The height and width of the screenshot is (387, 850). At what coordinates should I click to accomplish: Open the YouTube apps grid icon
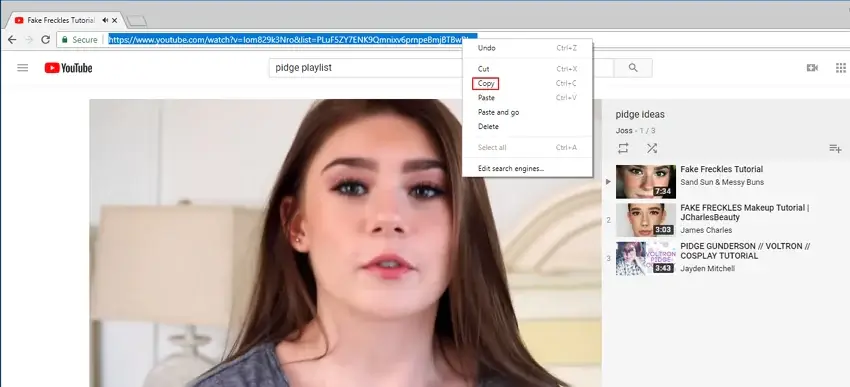[x=841, y=68]
